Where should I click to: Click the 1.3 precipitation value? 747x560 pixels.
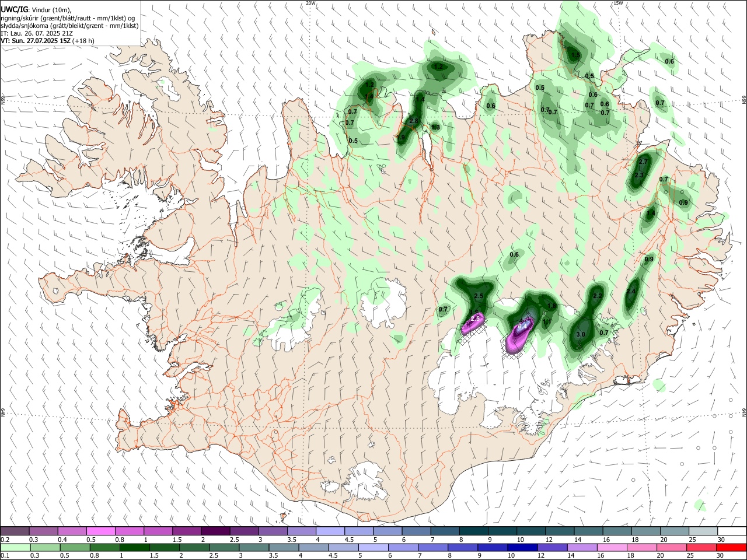click(x=435, y=128)
